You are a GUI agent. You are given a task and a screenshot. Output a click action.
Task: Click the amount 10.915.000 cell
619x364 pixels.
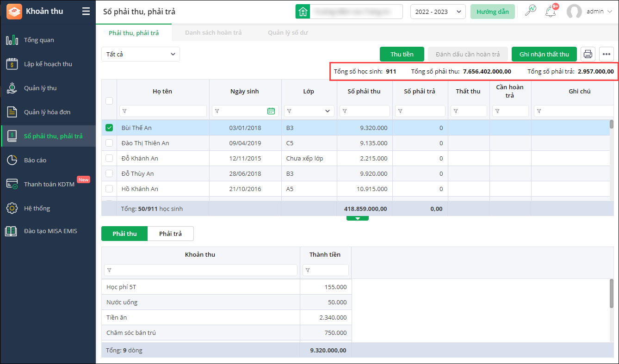(x=365, y=189)
